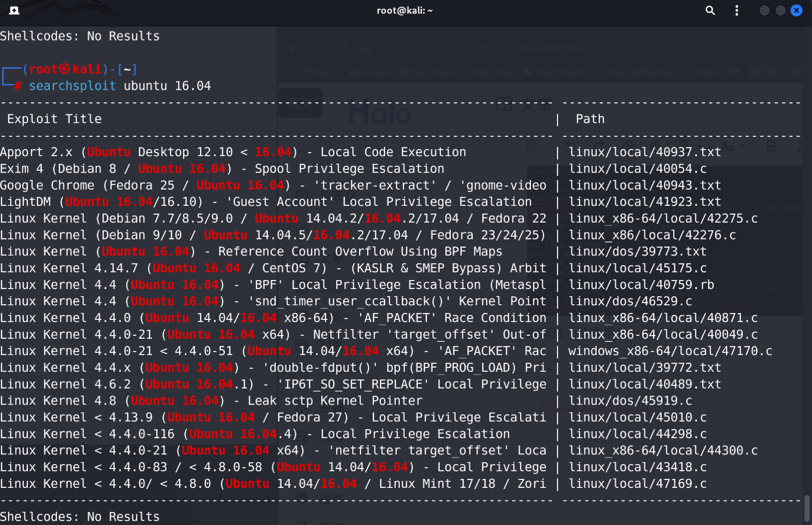Viewport: 812px width, 525px height.
Task: Click the 'Linux Kernel < 4.4.0-116' exploit title
Action: tap(255, 434)
